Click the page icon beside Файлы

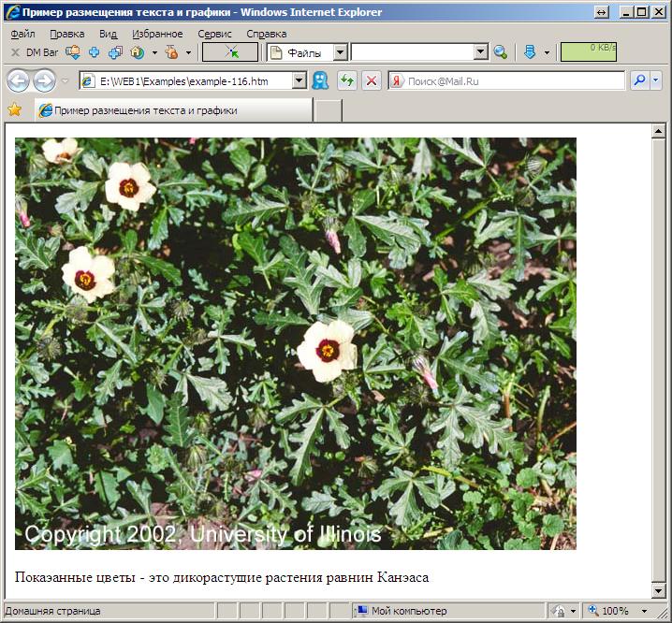coord(276,52)
